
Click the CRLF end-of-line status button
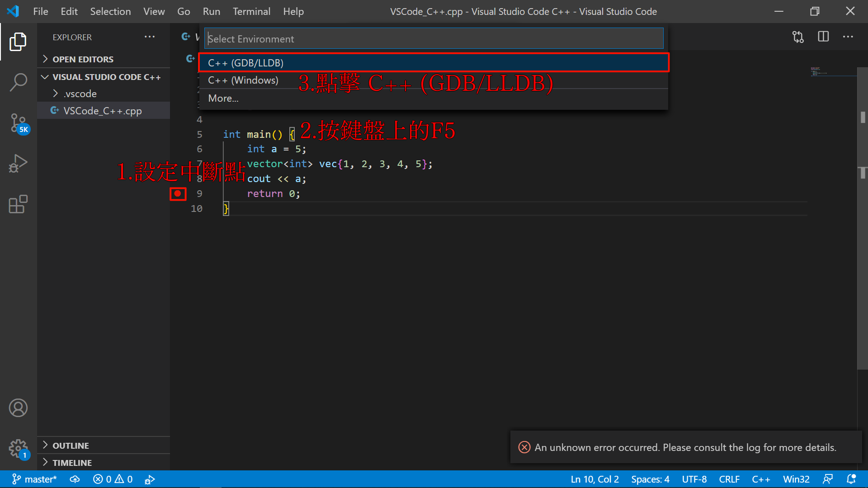click(x=729, y=479)
